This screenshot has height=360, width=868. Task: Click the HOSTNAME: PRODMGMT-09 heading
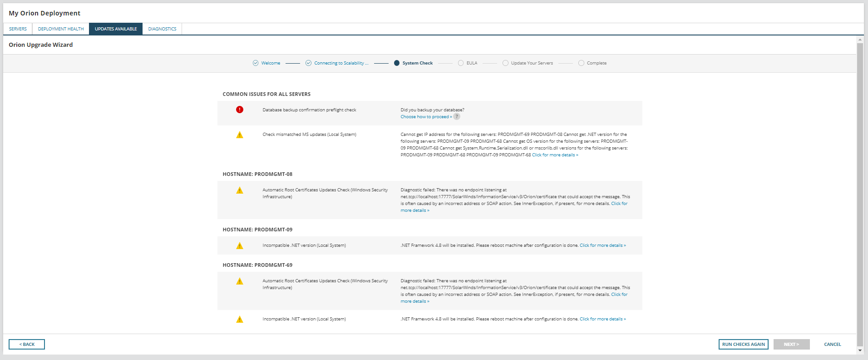pos(257,230)
